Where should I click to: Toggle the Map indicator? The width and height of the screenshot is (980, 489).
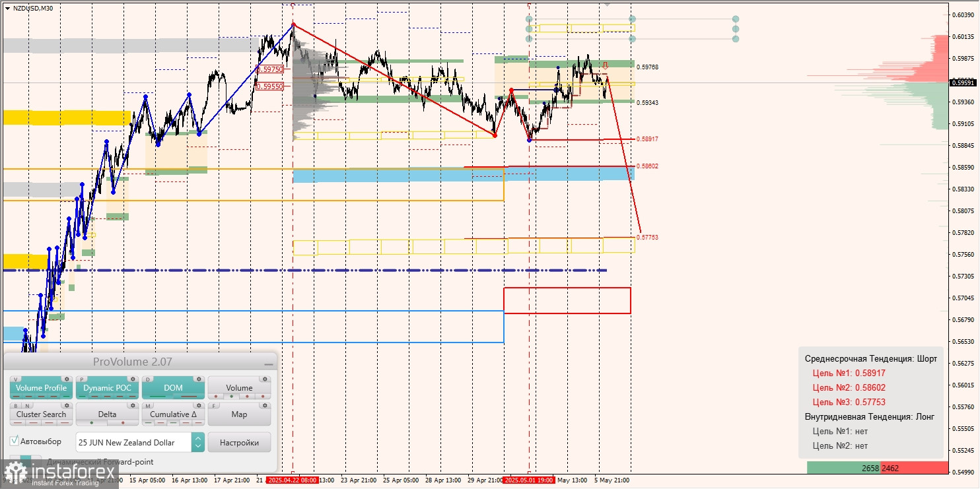pyautogui.click(x=239, y=414)
